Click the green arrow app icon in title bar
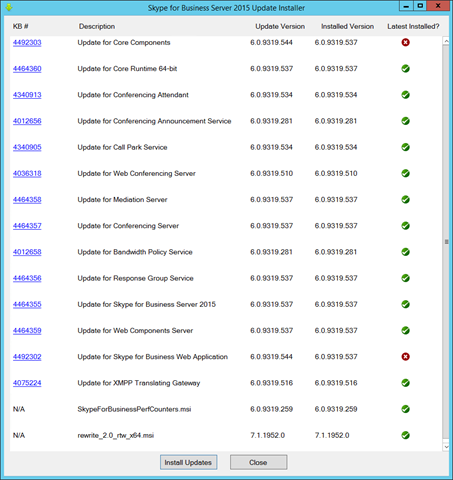This screenshot has height=480, width=453. (9, 7)
